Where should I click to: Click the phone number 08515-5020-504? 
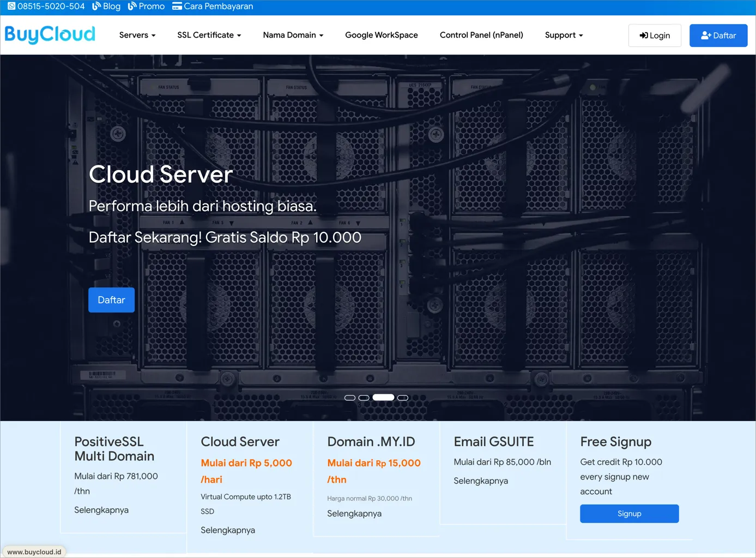point(51,7)
